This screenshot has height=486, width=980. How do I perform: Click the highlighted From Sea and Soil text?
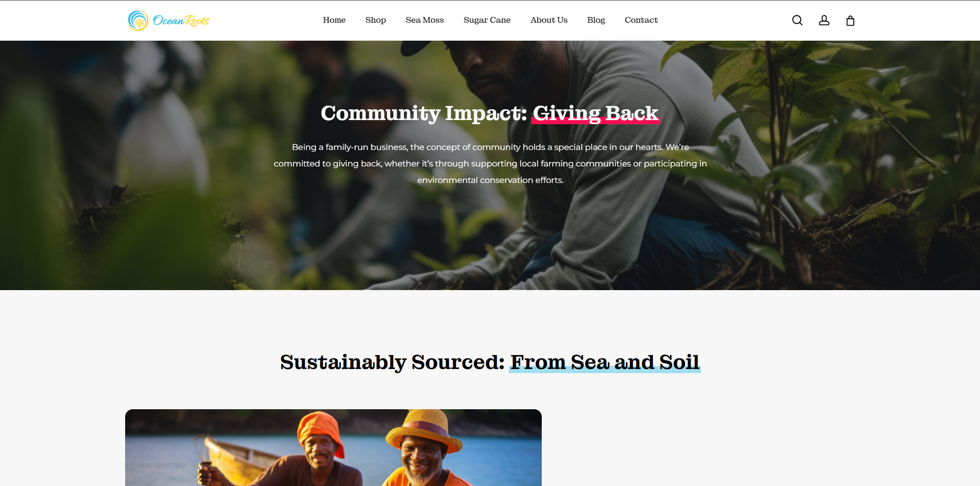point(605,362)
